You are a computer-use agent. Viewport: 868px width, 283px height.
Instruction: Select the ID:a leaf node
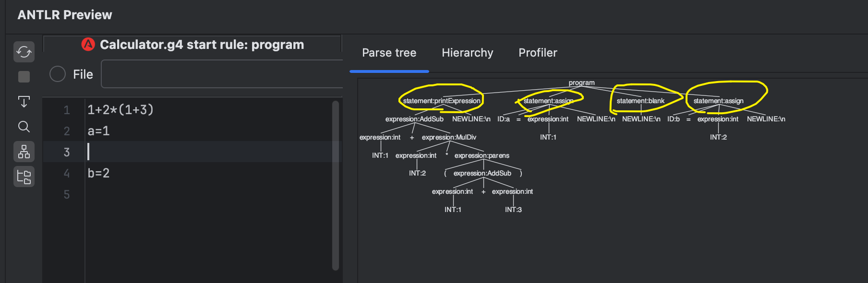click(504, 119)
